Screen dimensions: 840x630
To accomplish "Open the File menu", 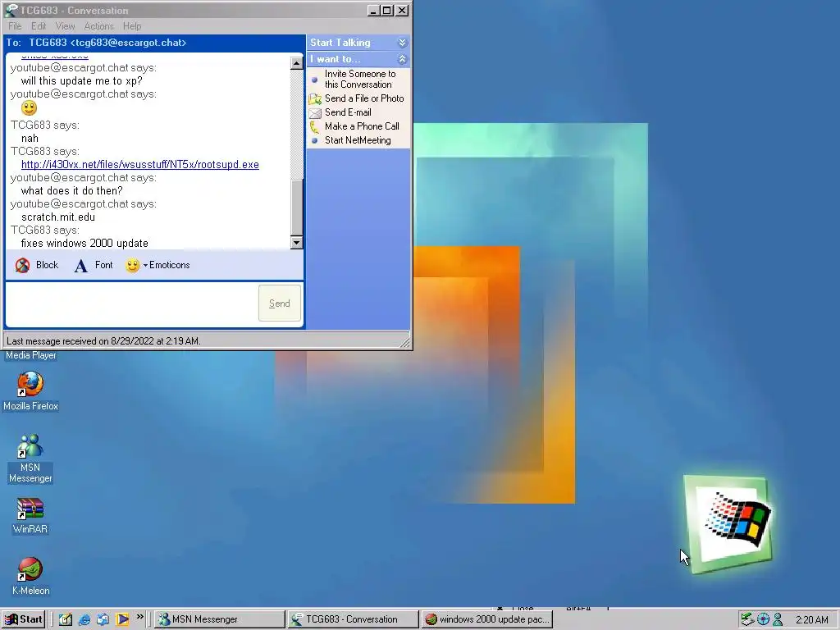I will click(x=15, y=25).
